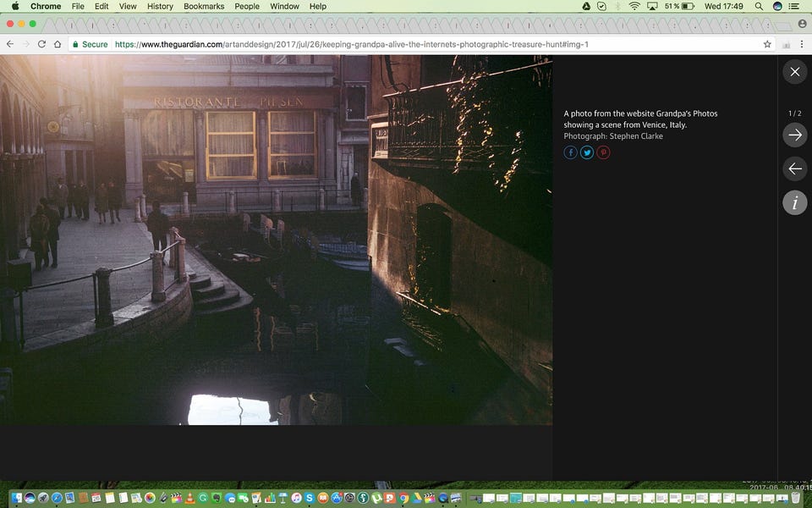The height and width of the screenshot is (508, 812).
Task: Open the History menu
Action: point(160,6)
